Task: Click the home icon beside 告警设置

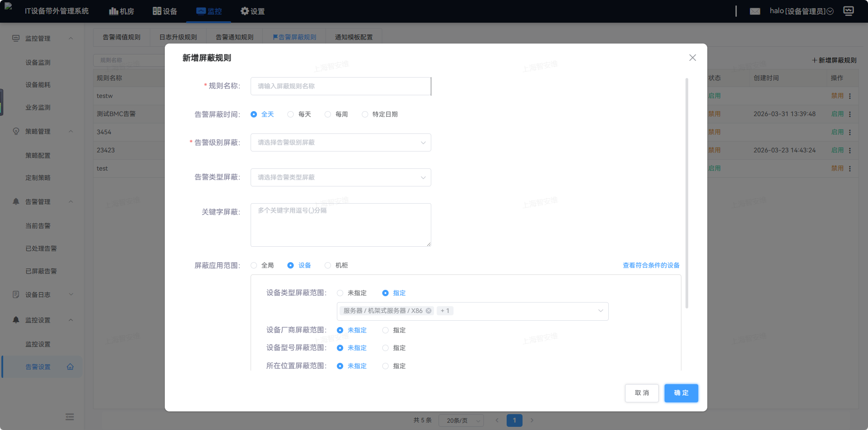Action: coord(70,367)
